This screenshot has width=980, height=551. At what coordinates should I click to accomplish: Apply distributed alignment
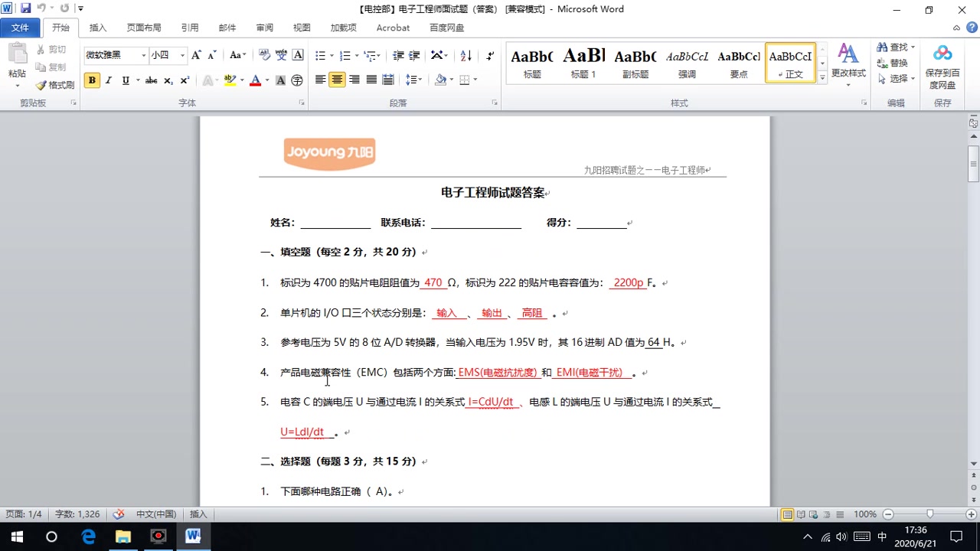[388, 80]
